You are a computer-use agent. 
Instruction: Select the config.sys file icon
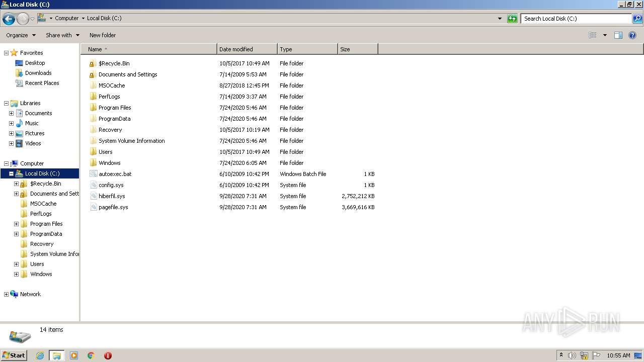pyautogui.click(x=93, y=185)
